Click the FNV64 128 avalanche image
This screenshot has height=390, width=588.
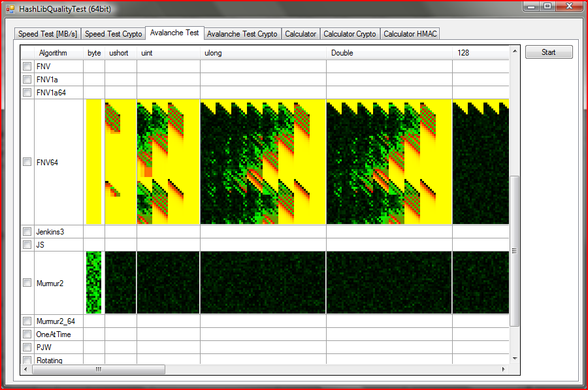click(x=481, y=161)
